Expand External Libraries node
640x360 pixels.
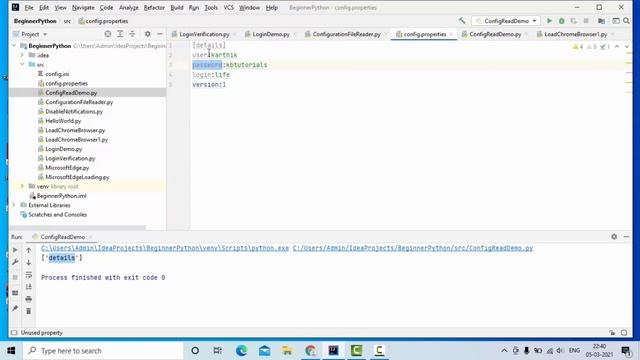14,205
